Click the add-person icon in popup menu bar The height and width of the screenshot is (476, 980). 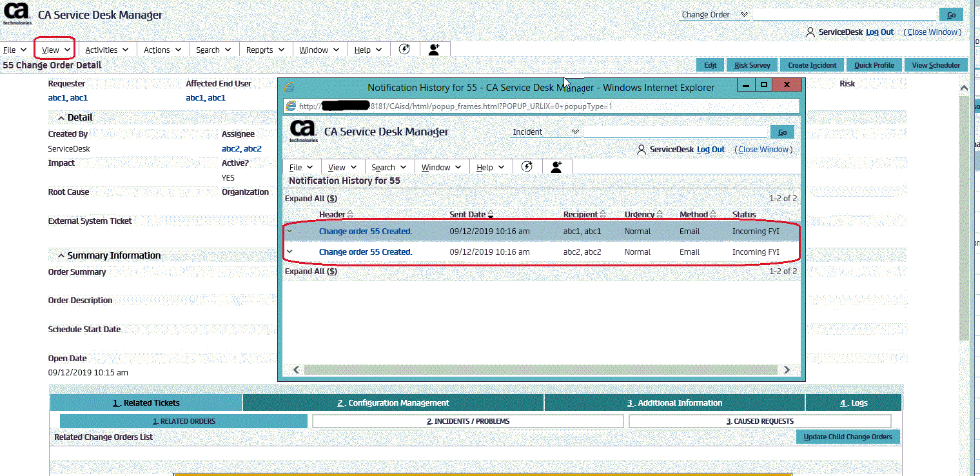[557, 166]
